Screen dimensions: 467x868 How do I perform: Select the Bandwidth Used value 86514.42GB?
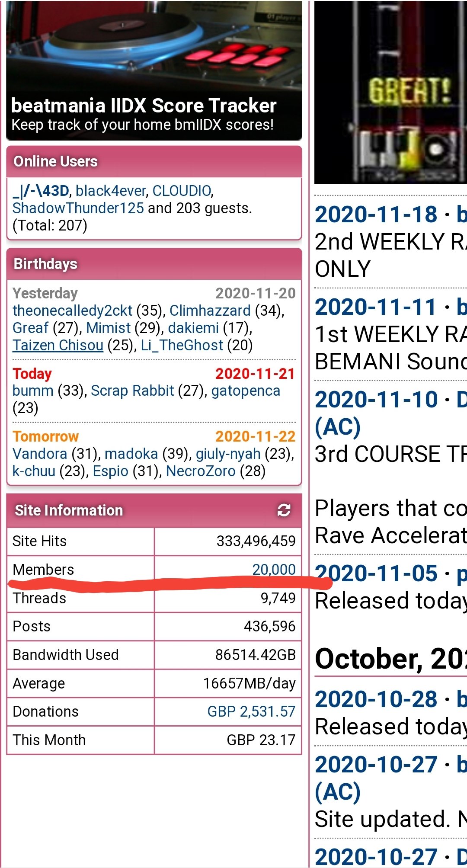coord(256,655)
